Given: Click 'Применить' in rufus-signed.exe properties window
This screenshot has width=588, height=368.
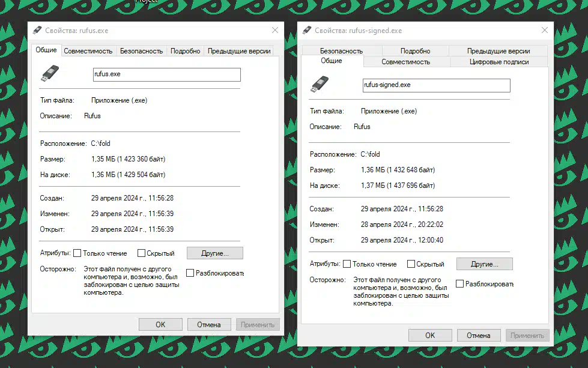Looking at the screenshot, I should (527, 336).
